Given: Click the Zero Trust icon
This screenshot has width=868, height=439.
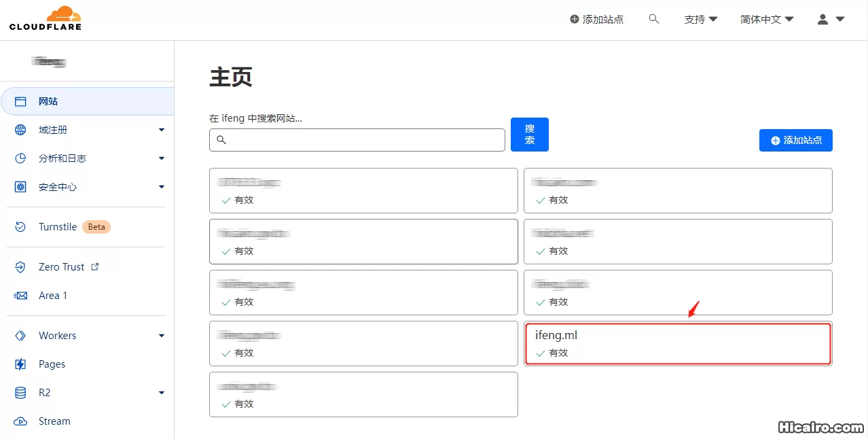Looking at the screenshot, I should click(20, 267).
